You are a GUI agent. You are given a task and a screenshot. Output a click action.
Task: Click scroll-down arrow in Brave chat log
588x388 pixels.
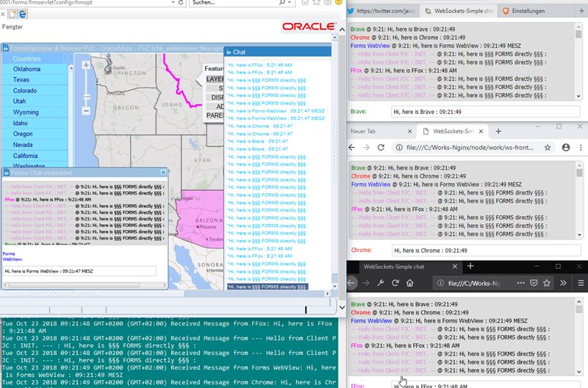click(x=578, y=96)
